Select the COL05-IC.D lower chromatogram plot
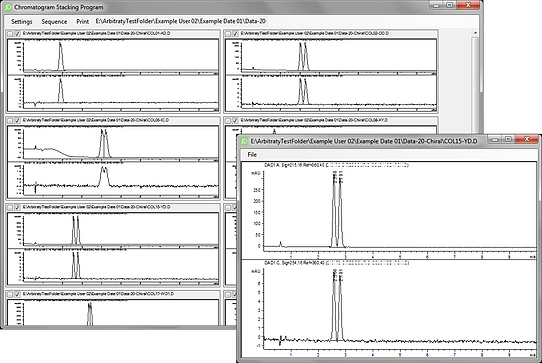This screenshot has width=542, height=363. (113, 180)
